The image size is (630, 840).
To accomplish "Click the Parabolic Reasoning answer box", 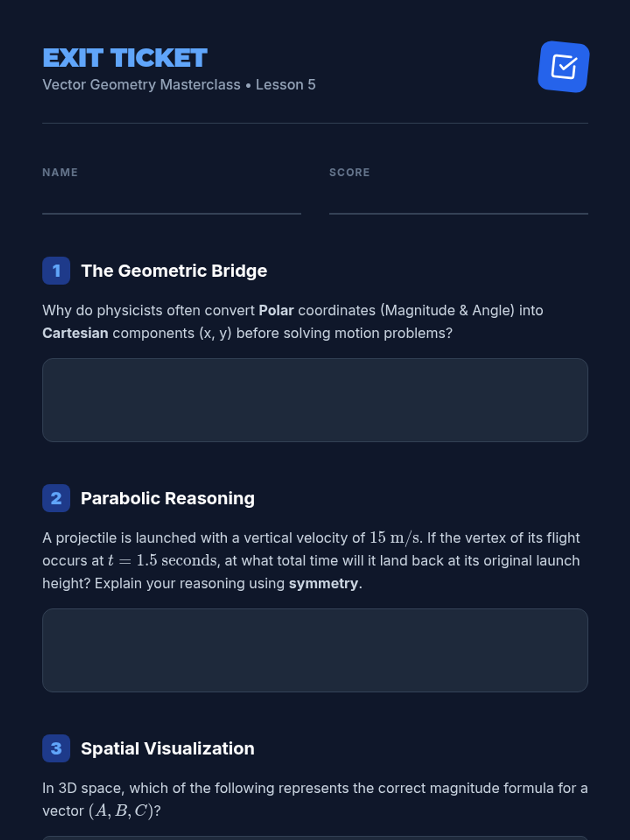I will point(315,650).
